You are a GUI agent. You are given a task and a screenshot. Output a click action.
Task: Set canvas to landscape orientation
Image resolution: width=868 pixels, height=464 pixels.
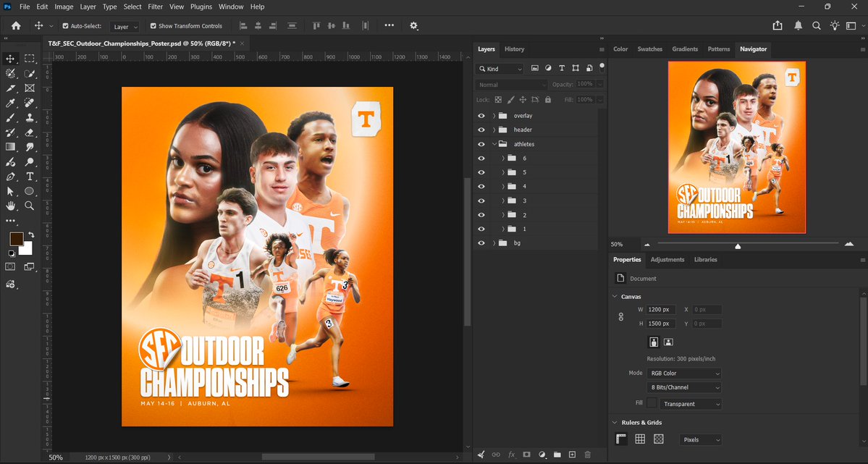[x=668, y=342]
